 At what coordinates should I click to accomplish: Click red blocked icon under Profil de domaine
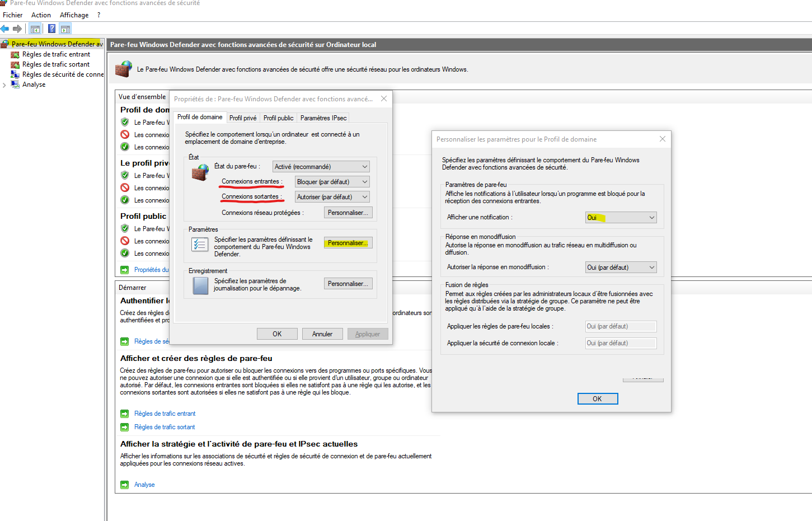(x=125, y=134)
